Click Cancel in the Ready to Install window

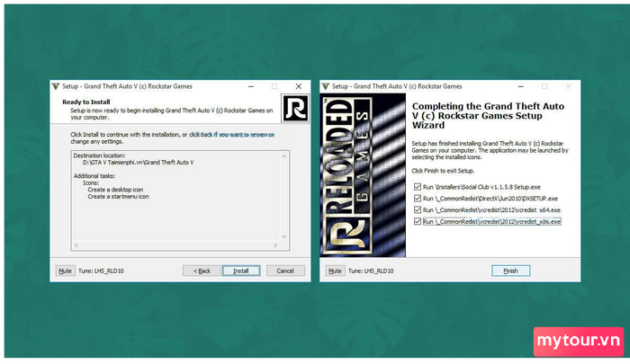pos(285,271)
